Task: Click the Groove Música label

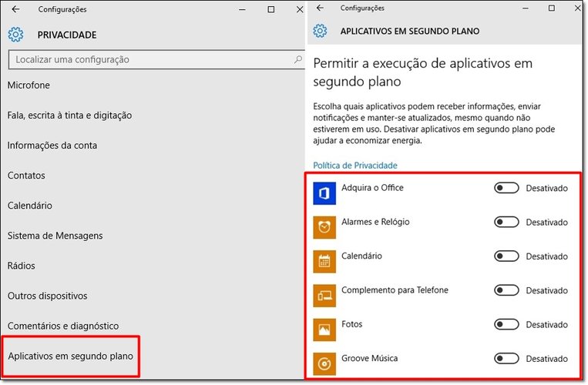Action: point(369,358)
